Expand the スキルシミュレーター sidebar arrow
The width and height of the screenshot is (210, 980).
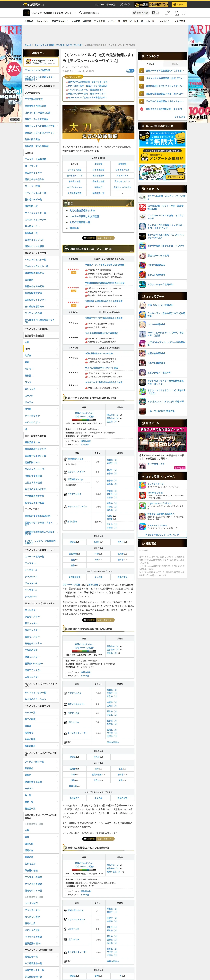point(57,220)
